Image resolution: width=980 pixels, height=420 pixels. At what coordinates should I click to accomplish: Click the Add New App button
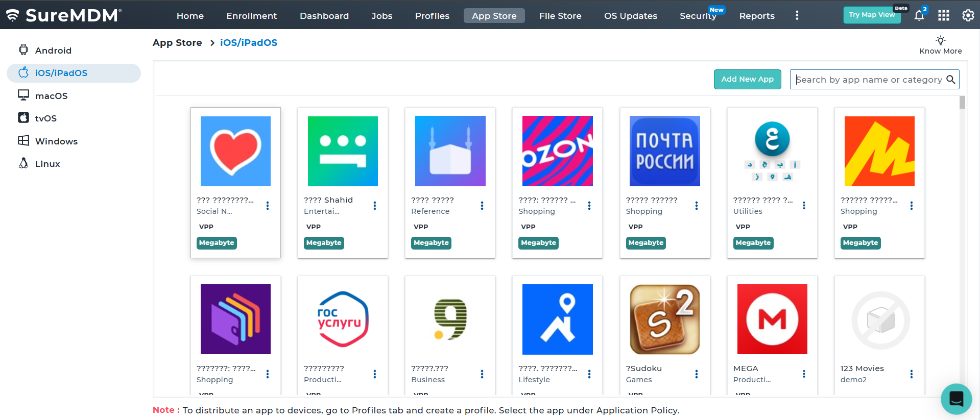[x=747, y=79]
